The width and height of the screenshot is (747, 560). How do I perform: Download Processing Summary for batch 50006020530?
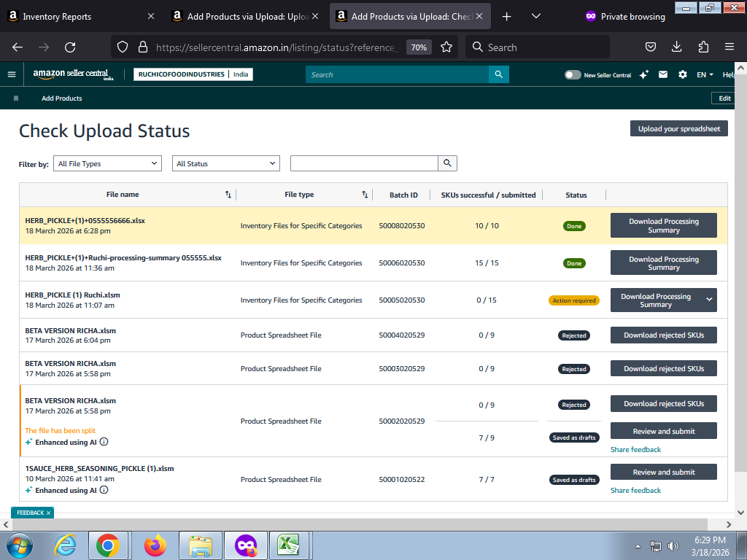[x=664, y=262]
